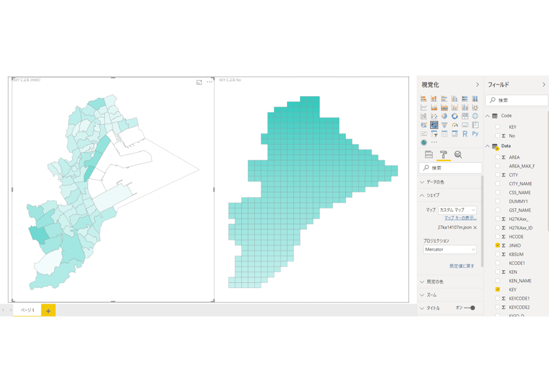The width and height of the screenshot is (549, 392).
Task: Collapse the フィールド pane with its chevron
Action: [x=544, y=85]
